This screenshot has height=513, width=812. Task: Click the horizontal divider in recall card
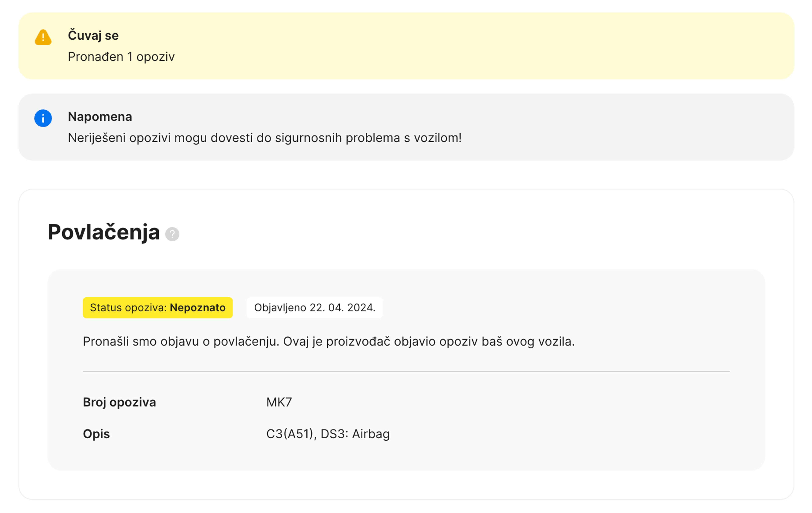[406, 371]
